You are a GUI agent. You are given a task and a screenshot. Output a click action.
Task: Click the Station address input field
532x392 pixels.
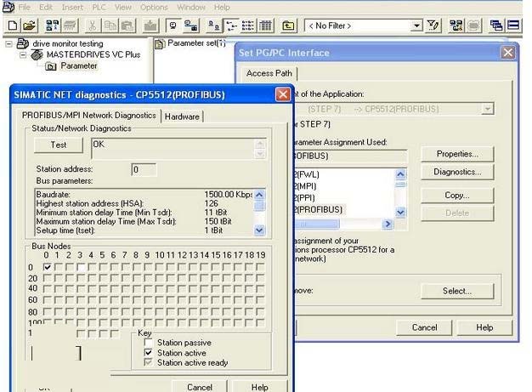click(x=144, y=169)
